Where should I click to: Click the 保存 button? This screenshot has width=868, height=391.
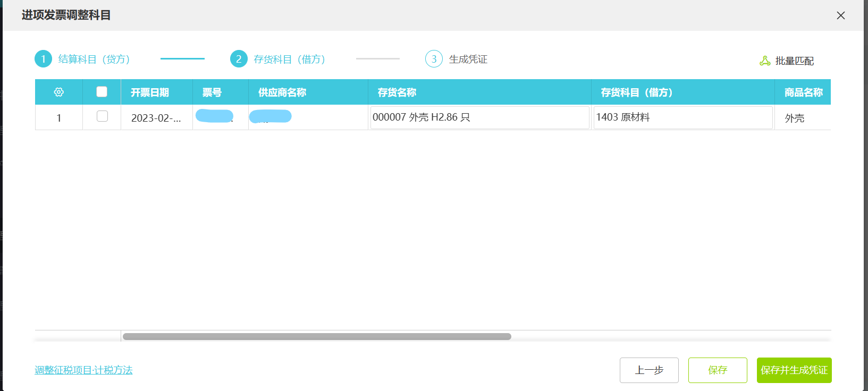(718, 370)
